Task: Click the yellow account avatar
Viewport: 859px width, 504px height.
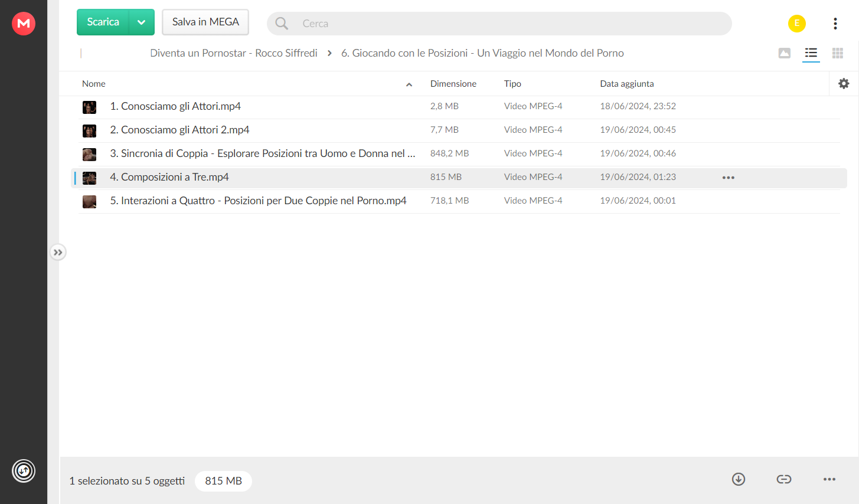Action: (x=797, y=24)
